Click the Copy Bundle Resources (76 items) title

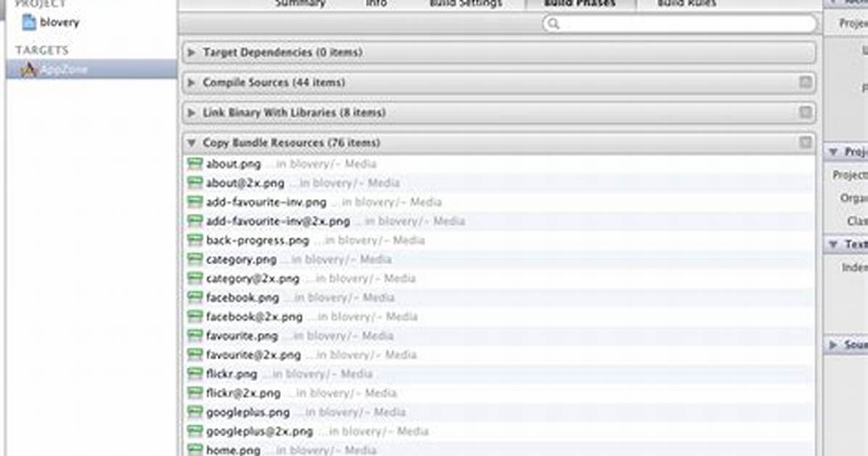click(291, 143)
